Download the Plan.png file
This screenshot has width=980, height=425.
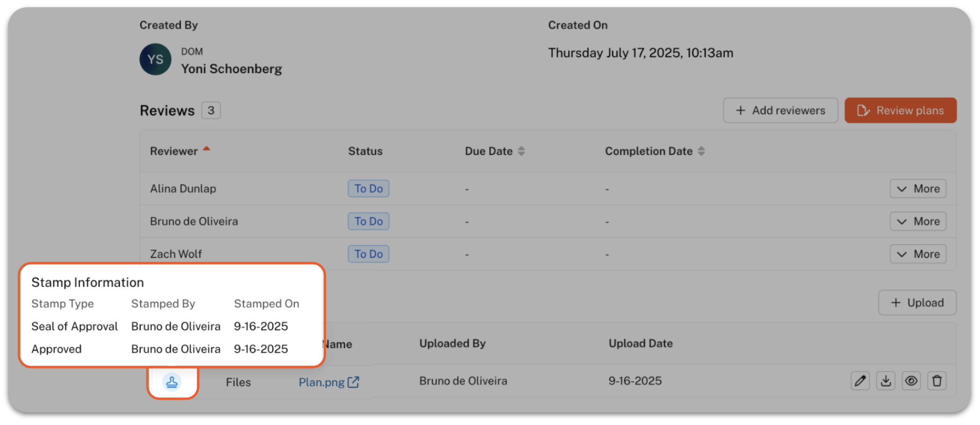(885, 381)
